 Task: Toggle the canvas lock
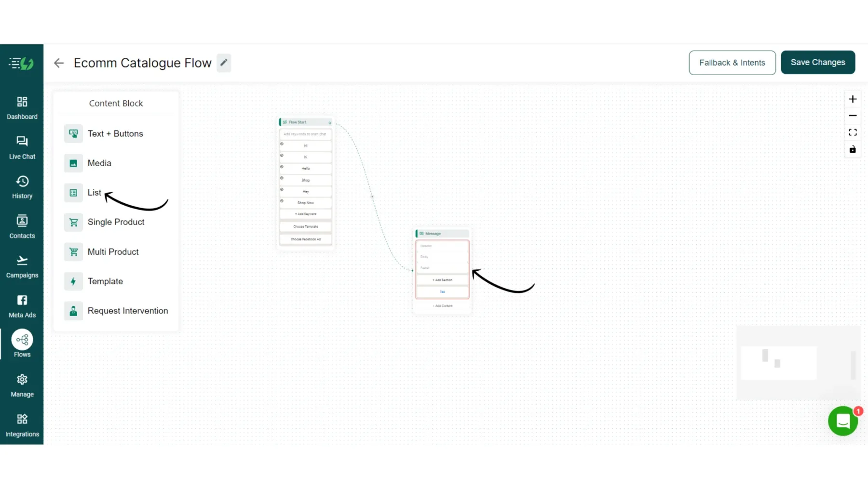[x=853, y=149]
